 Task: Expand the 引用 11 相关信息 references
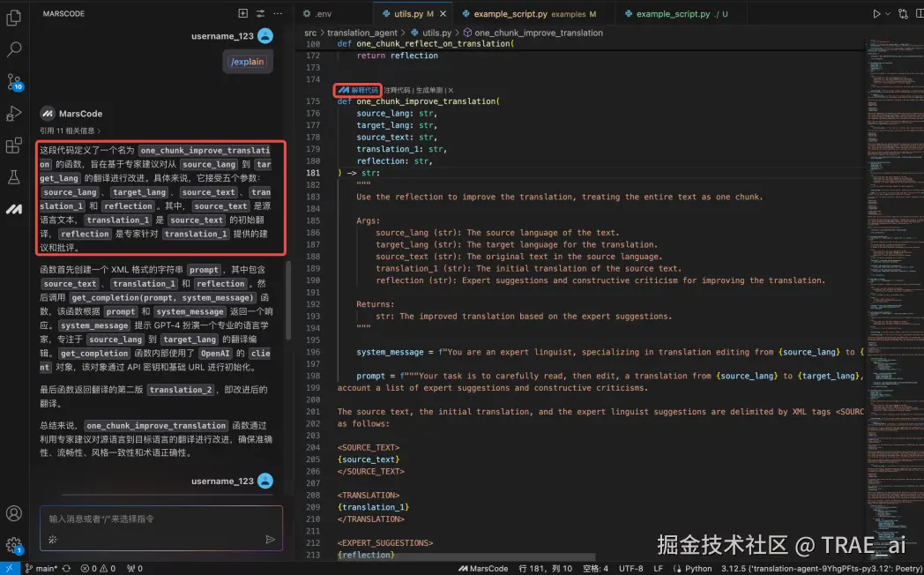pos(70,131)
